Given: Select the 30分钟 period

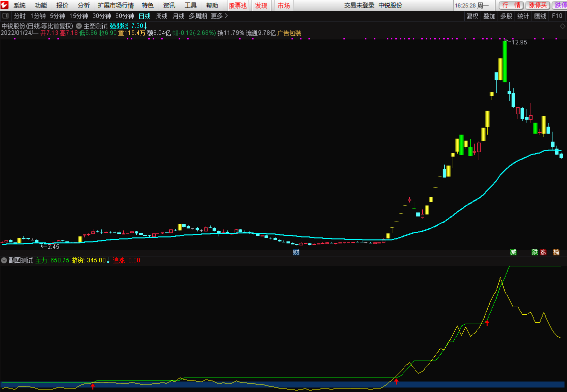Looking at the screenshot, I should point(102,16).
